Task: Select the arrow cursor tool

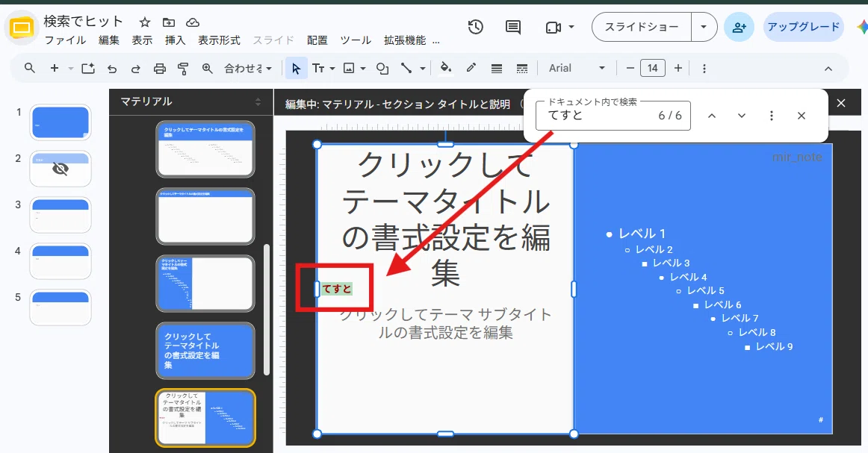Action: click(296, 68)
